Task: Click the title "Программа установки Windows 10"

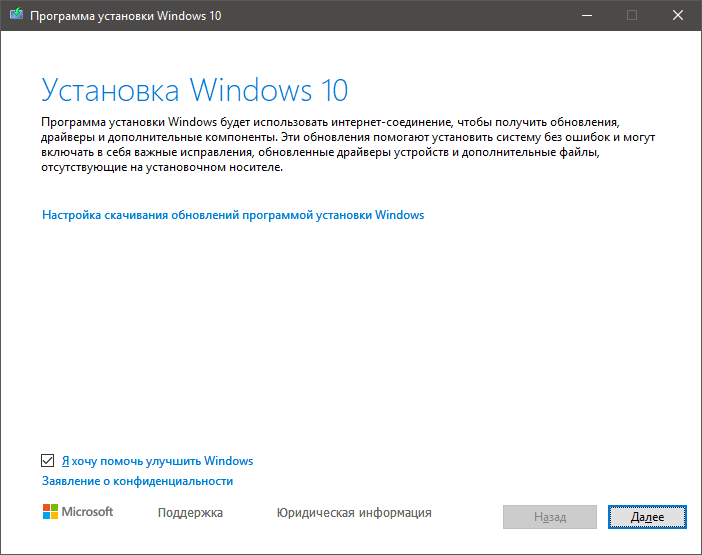Action: [x=125, y=16]
